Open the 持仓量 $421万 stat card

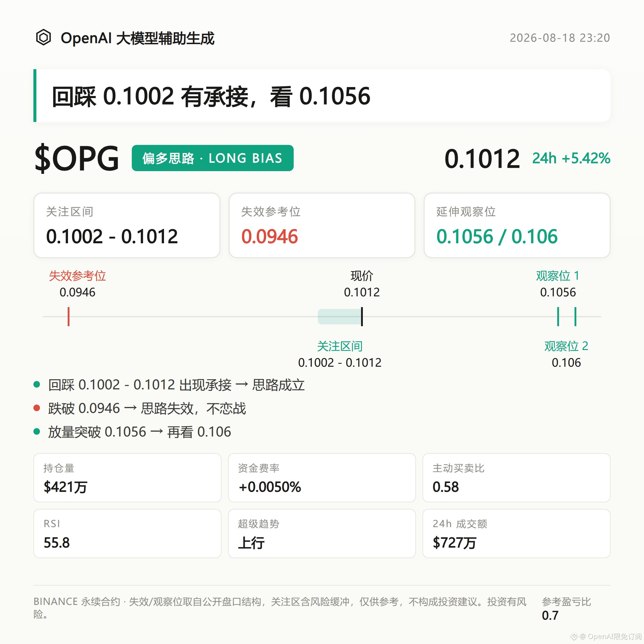(127, 478)
